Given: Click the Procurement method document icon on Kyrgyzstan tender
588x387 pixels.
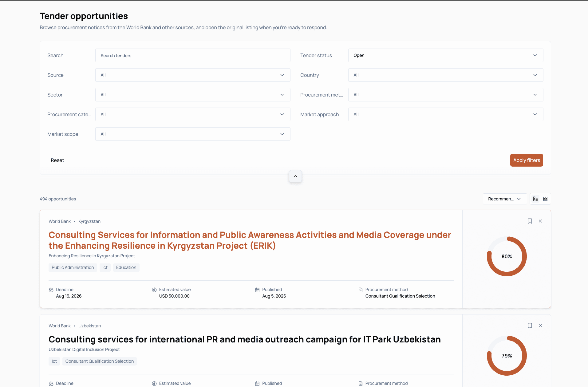Looking at the screenshot, I should [361, 290].
